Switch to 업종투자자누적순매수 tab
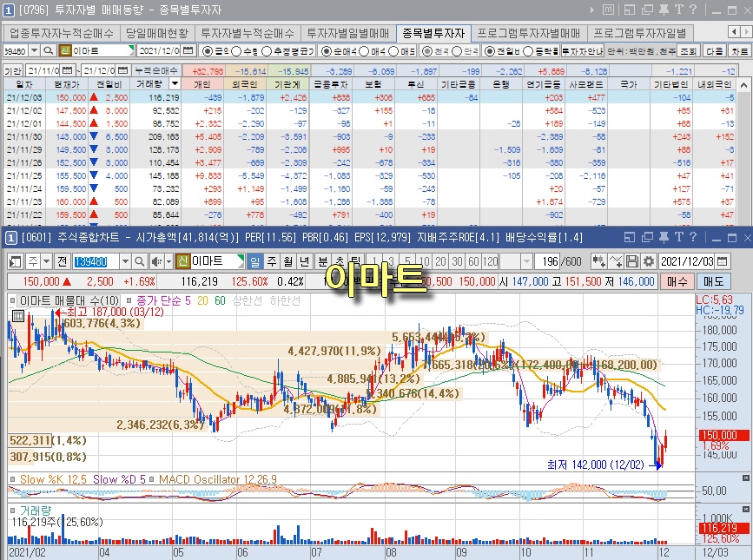 [61, 33]
